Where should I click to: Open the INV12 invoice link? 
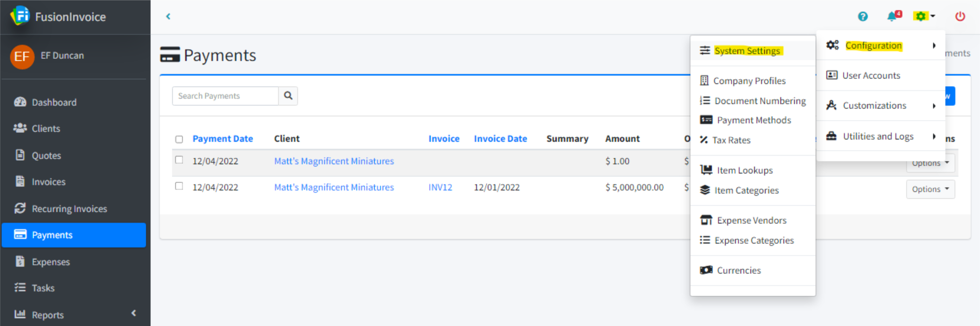point(440,187)
